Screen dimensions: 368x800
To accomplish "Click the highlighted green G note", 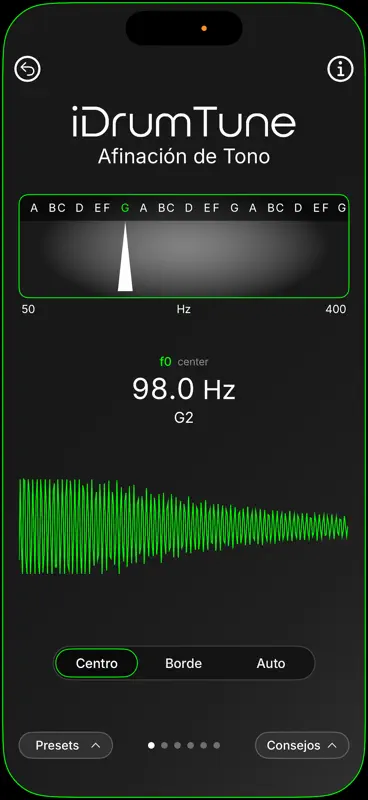I will [125, 208].
